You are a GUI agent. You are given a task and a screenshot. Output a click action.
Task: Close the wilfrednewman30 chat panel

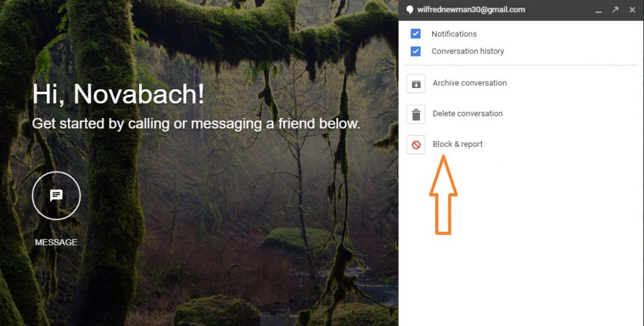click(632, 10)
